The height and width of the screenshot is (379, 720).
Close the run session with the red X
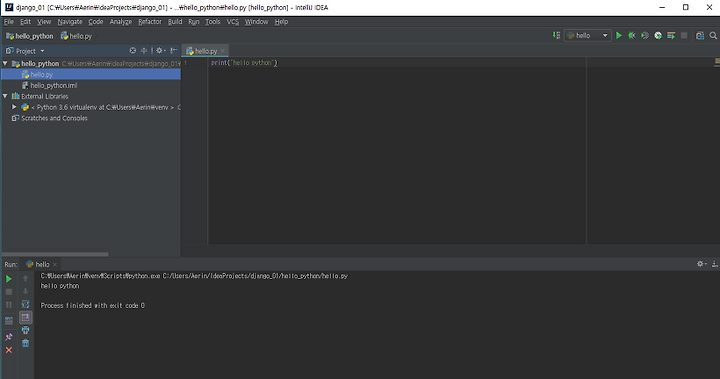[x=9, y=350]
